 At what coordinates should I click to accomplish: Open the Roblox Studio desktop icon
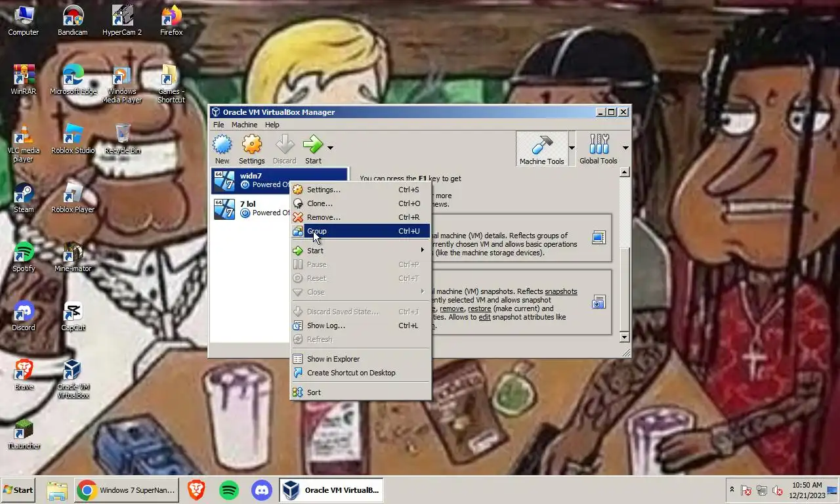tap(73, 138)
